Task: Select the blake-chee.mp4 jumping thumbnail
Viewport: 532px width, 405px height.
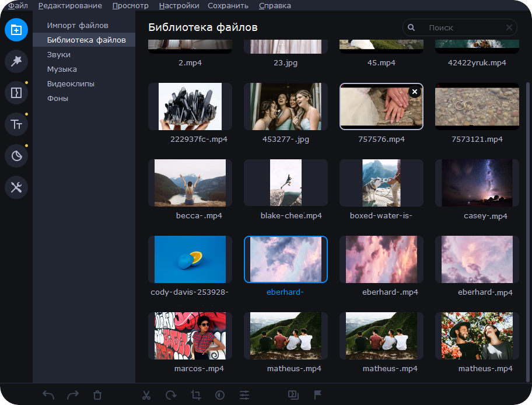Action: coord(286,183)
